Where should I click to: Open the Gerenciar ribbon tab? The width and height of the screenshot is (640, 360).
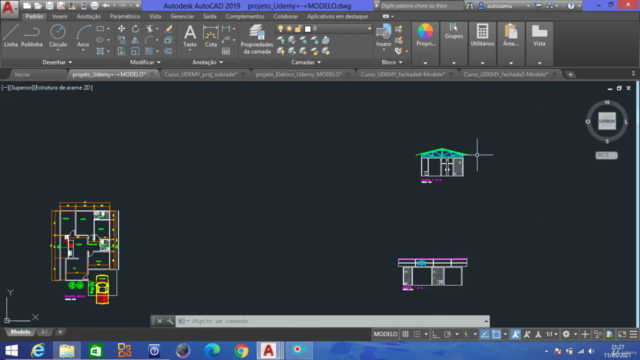tap(182, 16)
